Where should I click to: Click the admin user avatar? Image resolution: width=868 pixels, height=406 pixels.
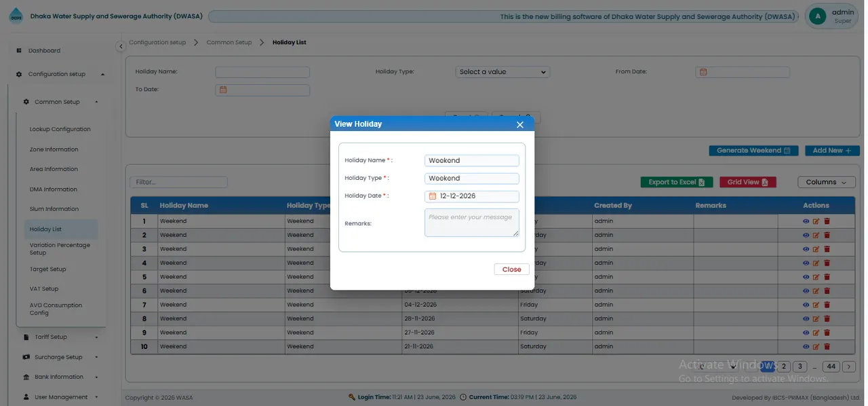(818, 16)
